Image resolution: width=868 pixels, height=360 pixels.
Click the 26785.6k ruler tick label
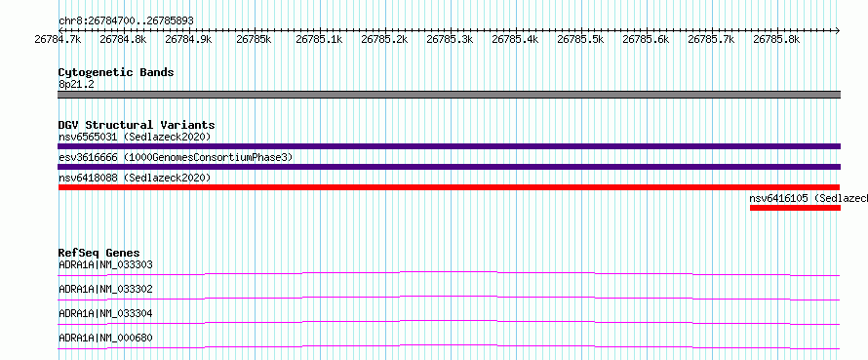pyautogui.click(x=646, y=39)
